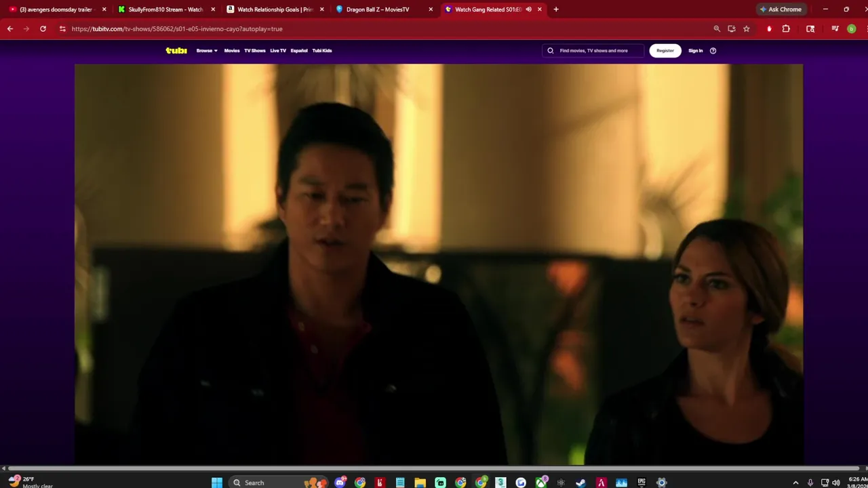
Task: Open the Tubi logo home link
Action: pyautogui.click(x=176, y=50)
